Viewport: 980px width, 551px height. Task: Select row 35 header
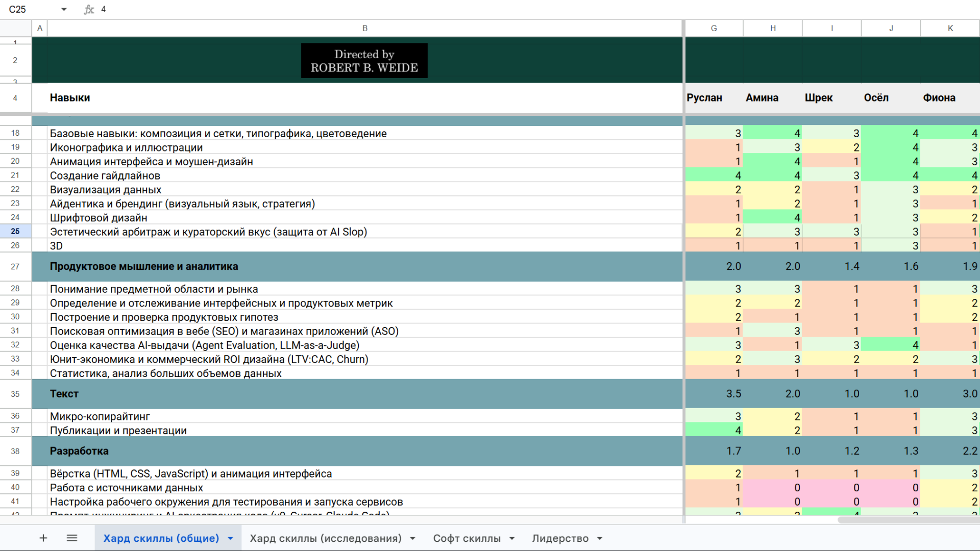(15, 394)
